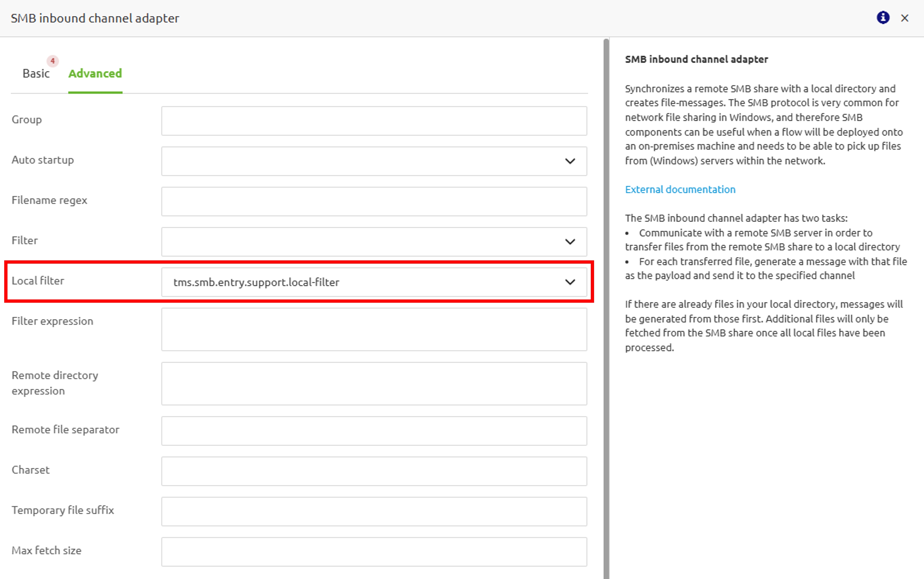Image resolution: width=924 pixels, height=579 pixels.
Task: Click the red badge on Basic tab
Action: (x=52, y=61)
